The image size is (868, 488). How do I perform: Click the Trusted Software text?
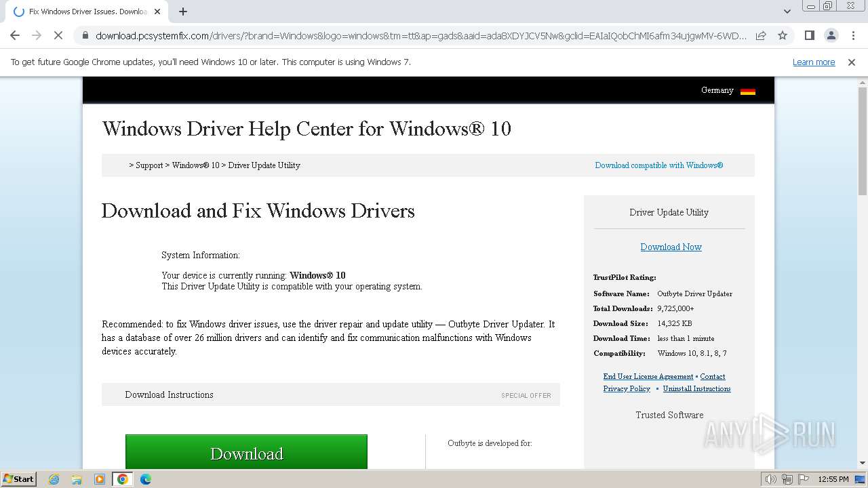pyautogui.click(x=669, y=415)
